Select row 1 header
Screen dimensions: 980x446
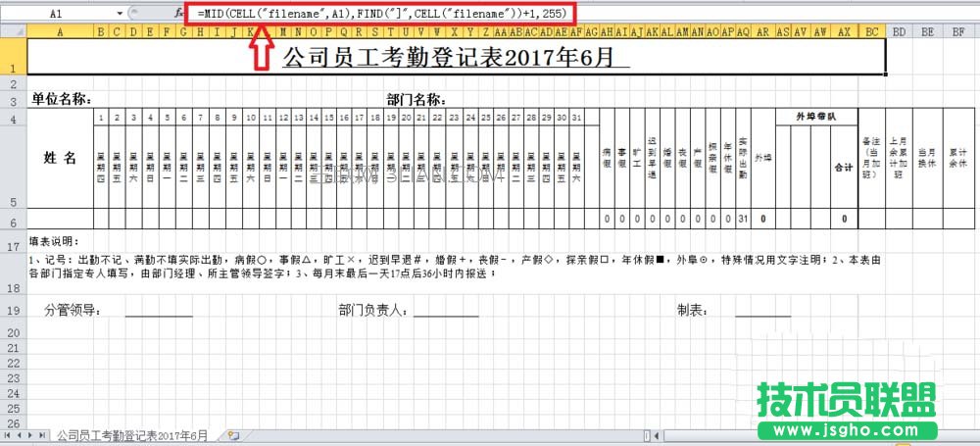tap(13, 56)
